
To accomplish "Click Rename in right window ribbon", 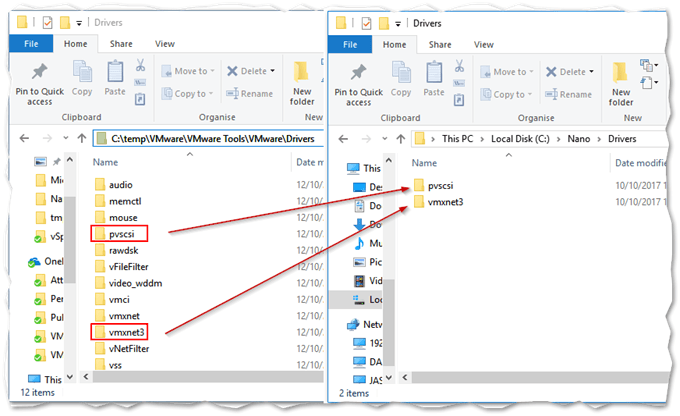I will (569, 94).
